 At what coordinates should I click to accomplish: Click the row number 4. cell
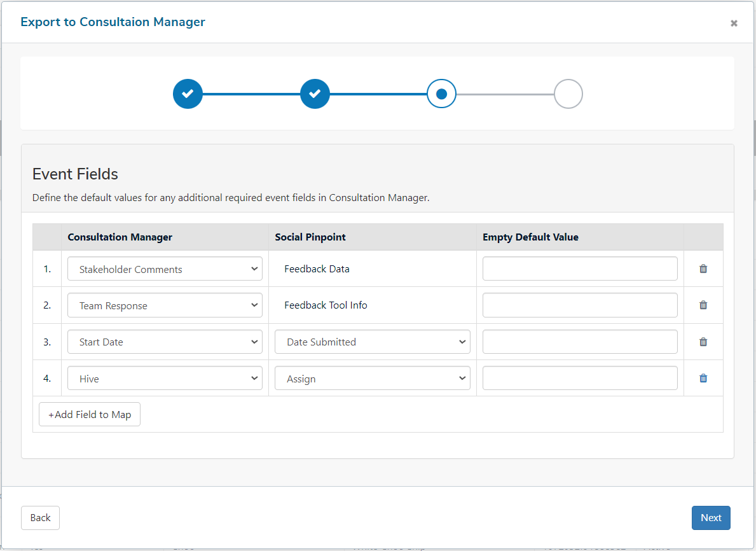point(47,379)
